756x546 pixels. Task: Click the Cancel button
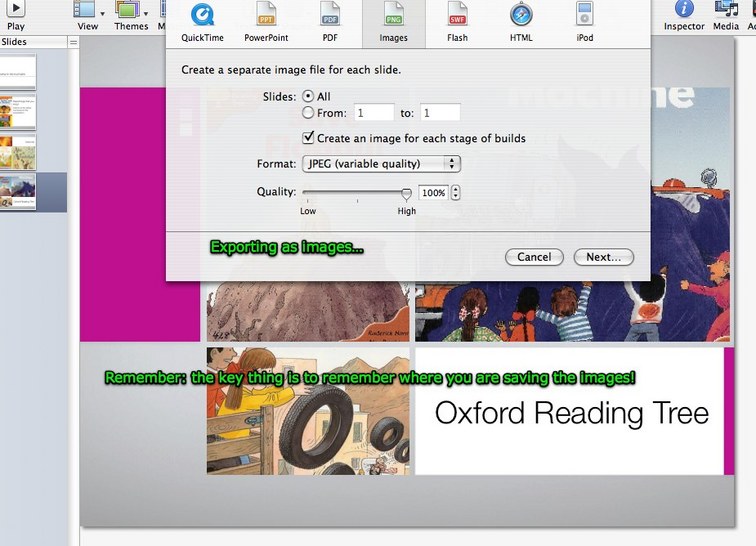coord(534,257)
